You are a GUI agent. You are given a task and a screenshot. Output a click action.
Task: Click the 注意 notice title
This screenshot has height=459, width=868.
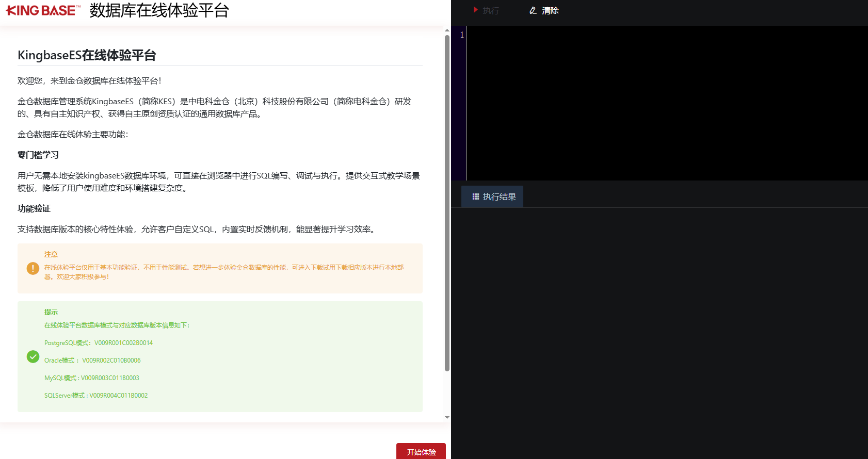(51, 254)
